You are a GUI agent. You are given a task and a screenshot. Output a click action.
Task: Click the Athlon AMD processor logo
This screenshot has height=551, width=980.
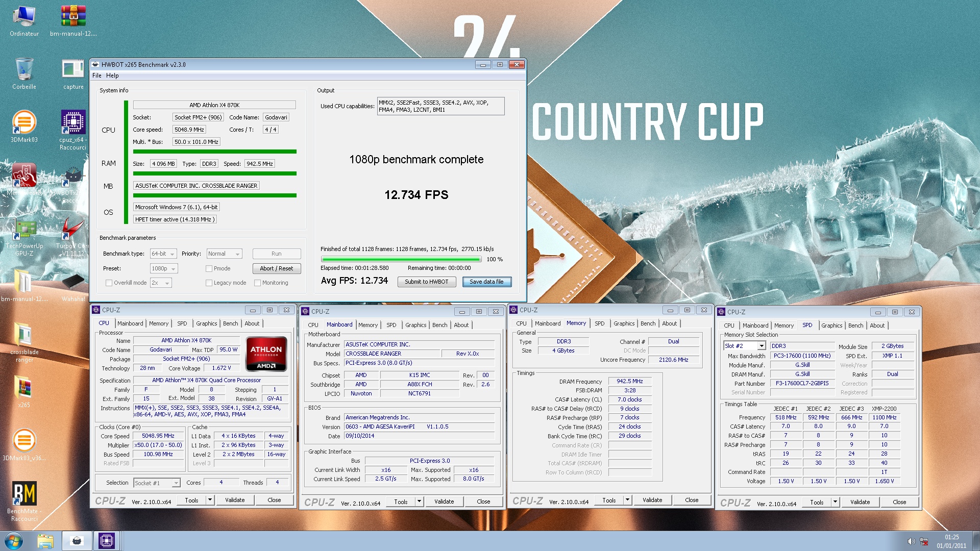coord(266,354)
